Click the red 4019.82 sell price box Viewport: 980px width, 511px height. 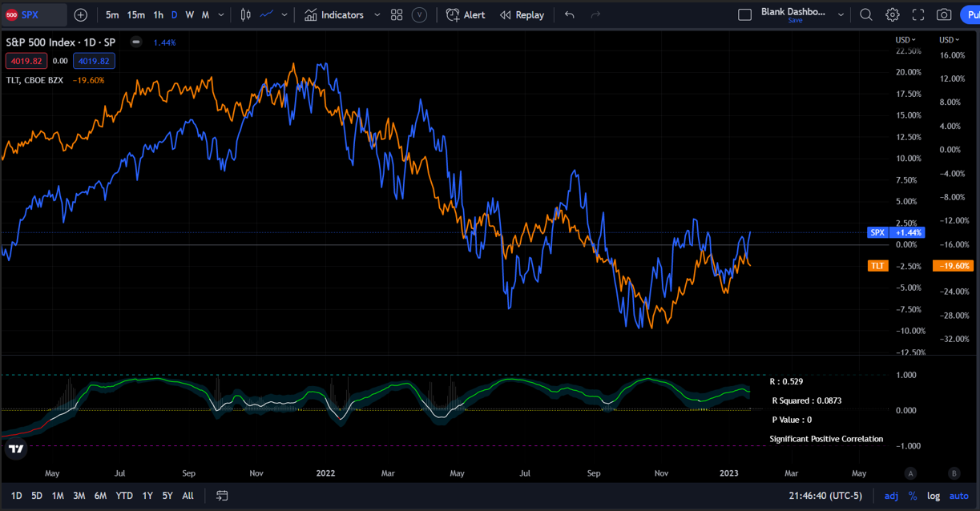point(26,61)
